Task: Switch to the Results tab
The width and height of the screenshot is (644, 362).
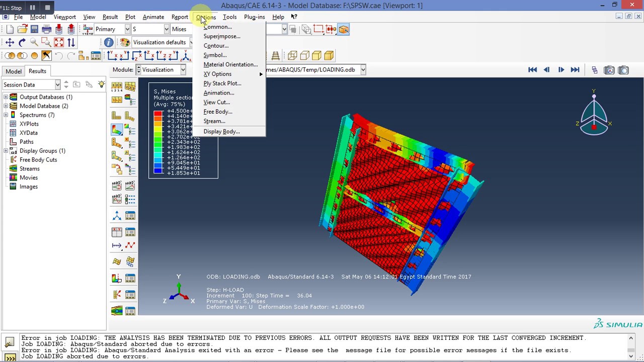Action: 37,71
